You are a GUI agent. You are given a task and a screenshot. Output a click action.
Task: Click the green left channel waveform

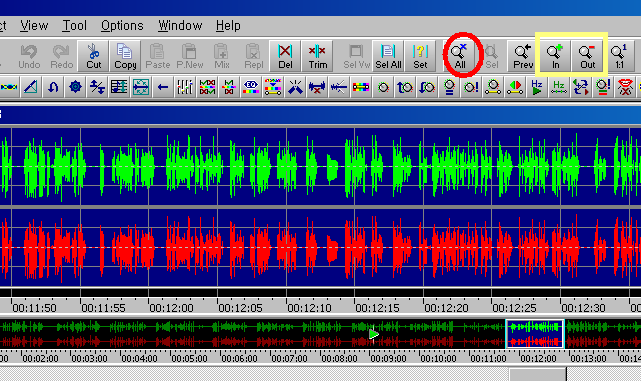tap(320, 166)
